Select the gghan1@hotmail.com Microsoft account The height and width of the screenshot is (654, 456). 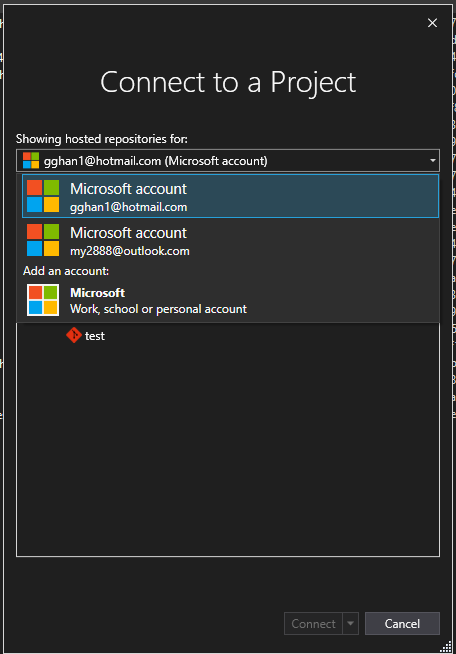(230, 196)
